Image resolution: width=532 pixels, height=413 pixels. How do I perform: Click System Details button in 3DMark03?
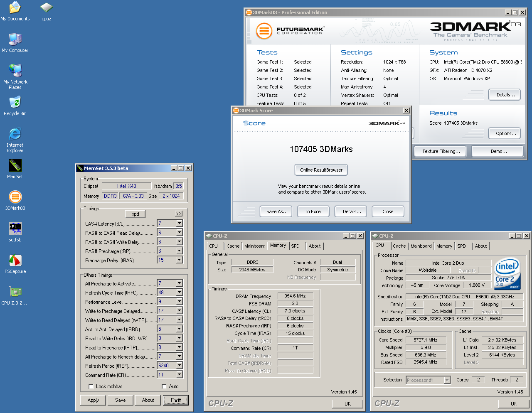[x=505, y=95]
